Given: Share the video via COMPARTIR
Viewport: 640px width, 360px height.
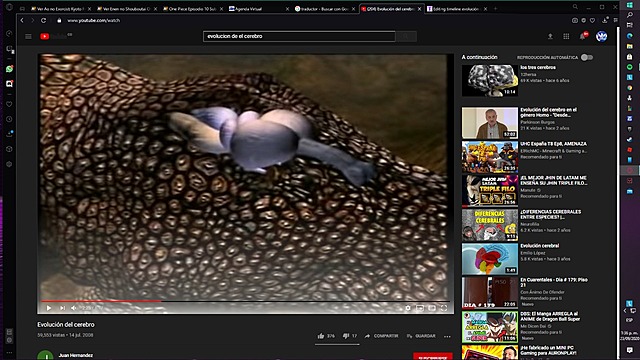Looking at the screenshot, I should pos(381,336).
